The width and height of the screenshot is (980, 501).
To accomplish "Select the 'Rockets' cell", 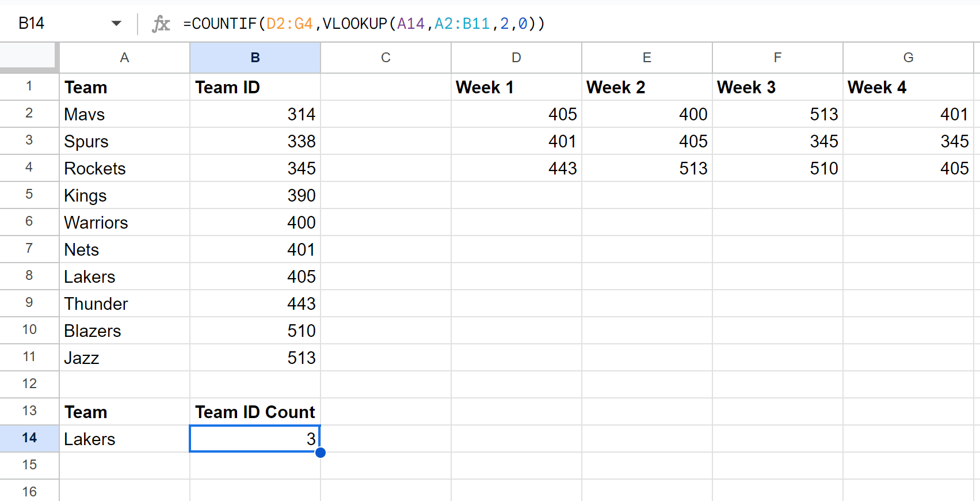I will pos(124,168).
